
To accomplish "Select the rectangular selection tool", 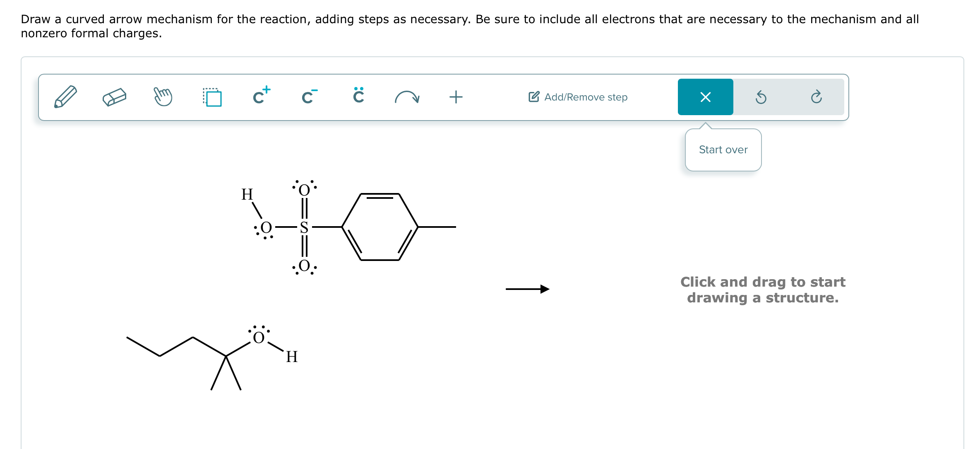I will click(213, 97).
